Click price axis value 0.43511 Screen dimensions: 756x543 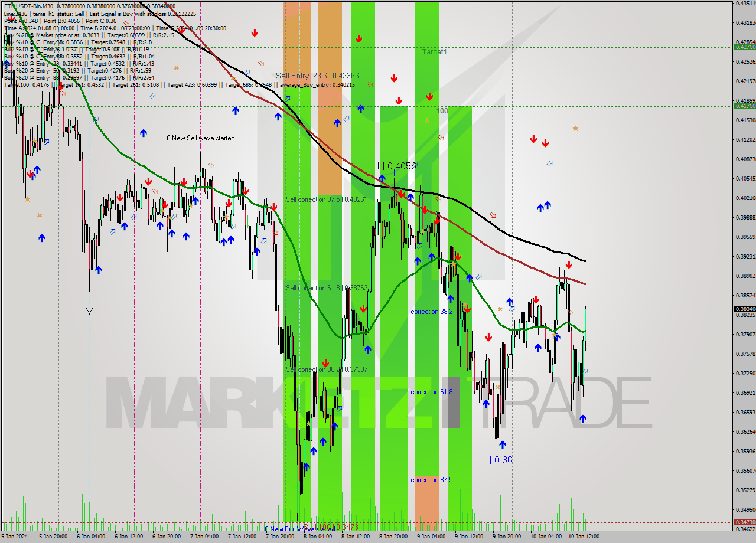pyautogui.click(x=745, y=4)
